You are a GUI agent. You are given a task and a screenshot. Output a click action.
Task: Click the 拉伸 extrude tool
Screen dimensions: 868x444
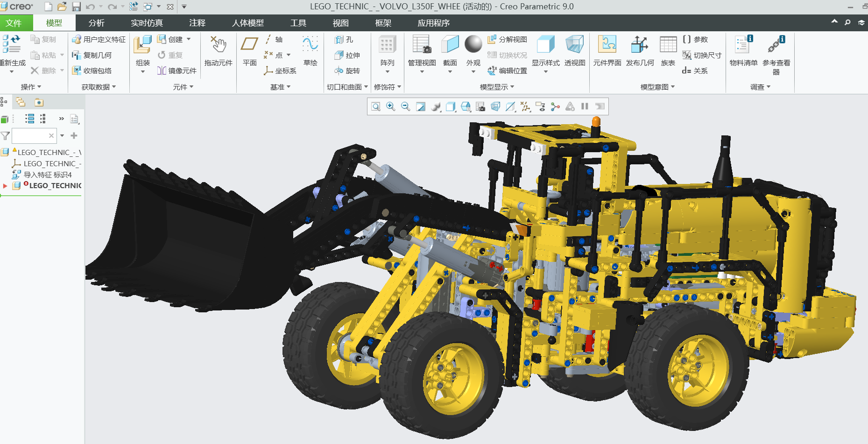pyautogui.click(x=347, y=55)
